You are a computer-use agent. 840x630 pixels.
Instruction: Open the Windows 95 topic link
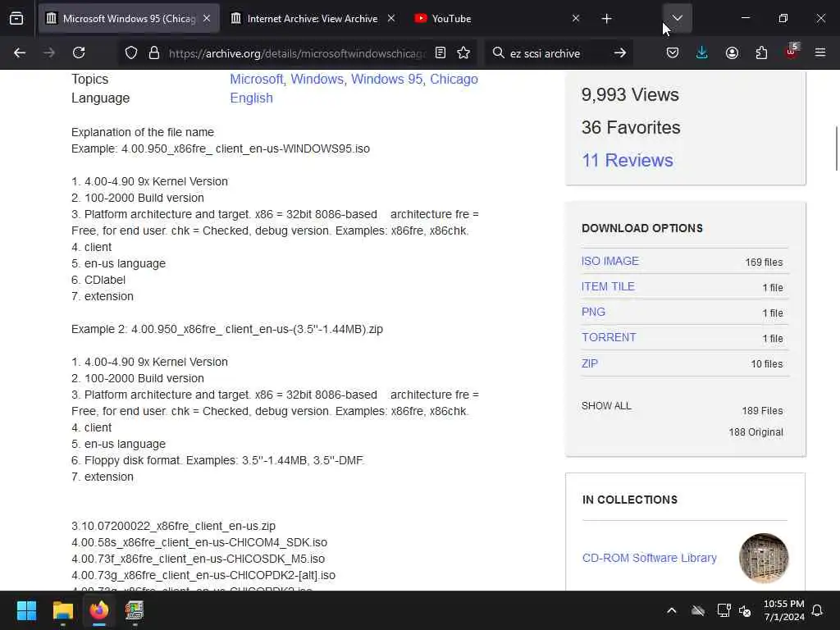(387, 79)
